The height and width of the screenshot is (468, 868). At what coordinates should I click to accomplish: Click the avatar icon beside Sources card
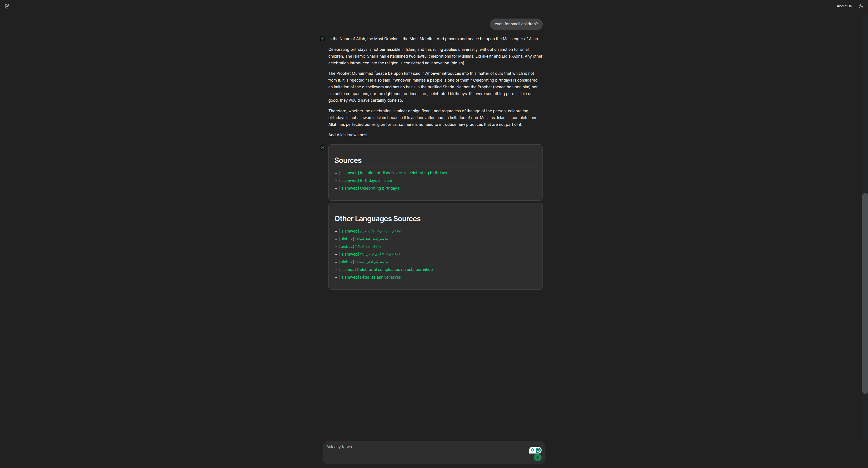pyautogui.click(x=322, y=148)
